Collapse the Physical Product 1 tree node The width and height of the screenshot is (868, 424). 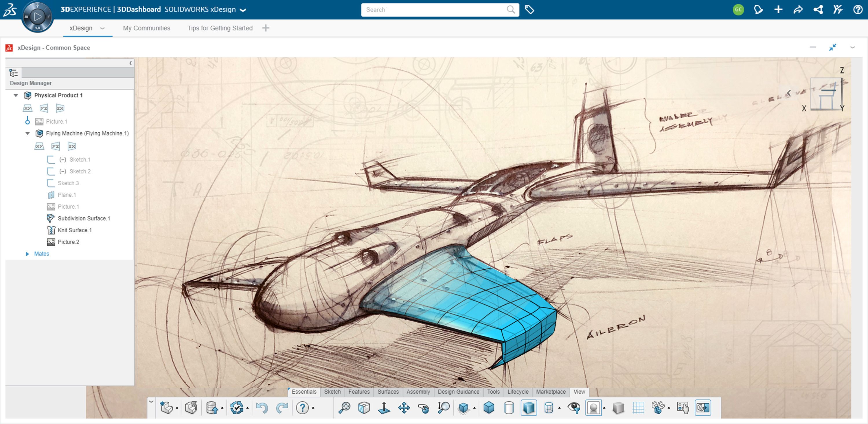(16, 96)
